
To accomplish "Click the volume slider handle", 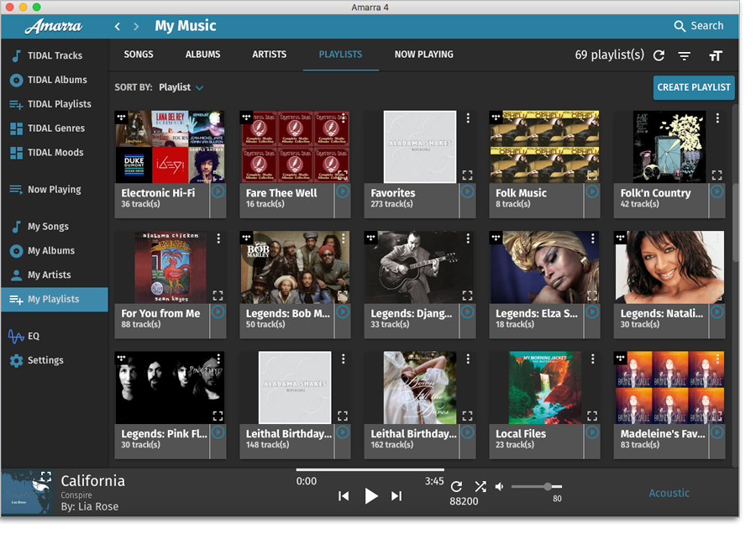I will 548,486.
